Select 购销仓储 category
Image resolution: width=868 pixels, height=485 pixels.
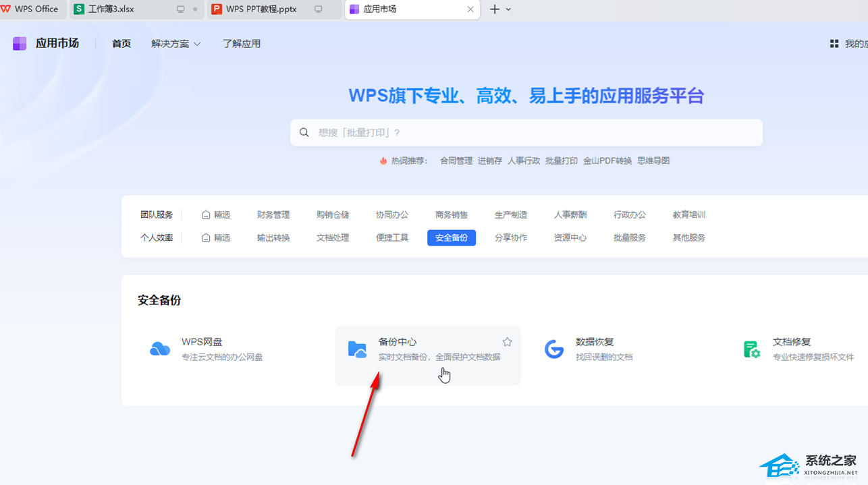333,215
